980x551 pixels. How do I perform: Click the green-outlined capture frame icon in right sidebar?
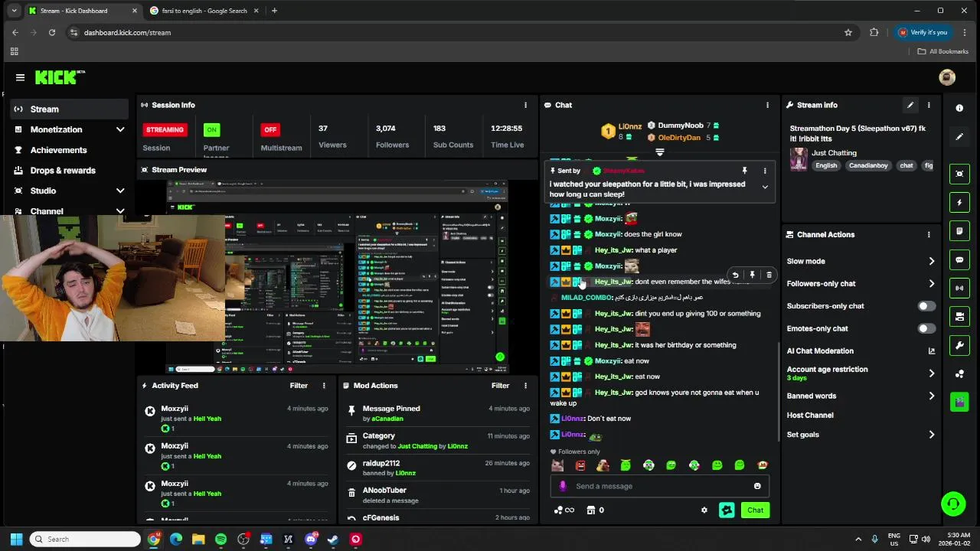(959, 174)
